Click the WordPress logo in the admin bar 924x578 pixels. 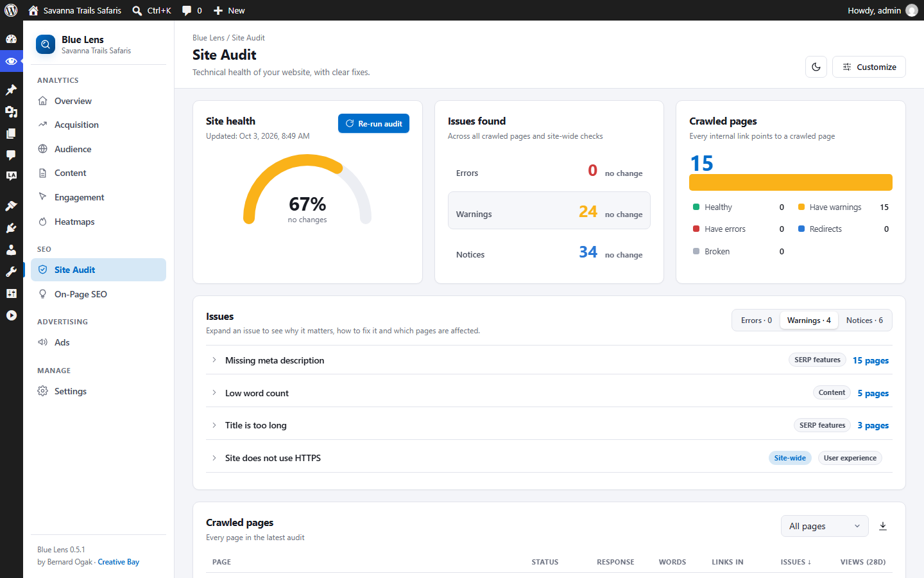pyautogui.click(x=11, y=10)
